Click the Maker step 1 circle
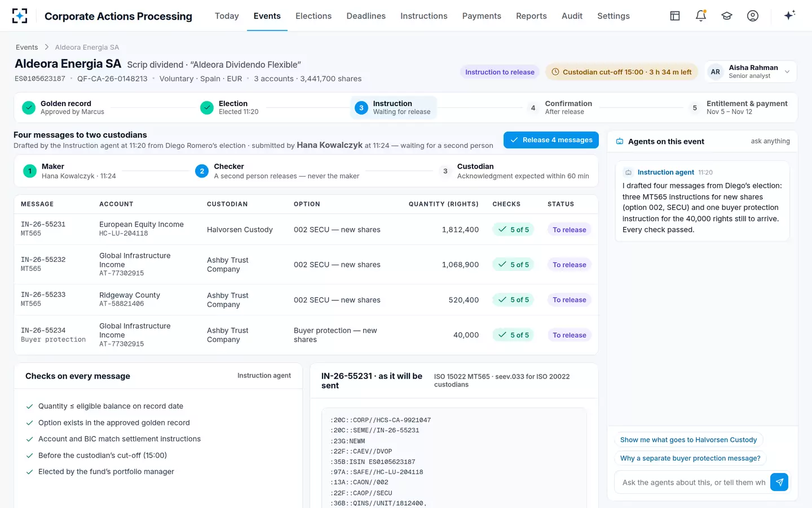The image size is (812, 508). (x=30, y=171)
